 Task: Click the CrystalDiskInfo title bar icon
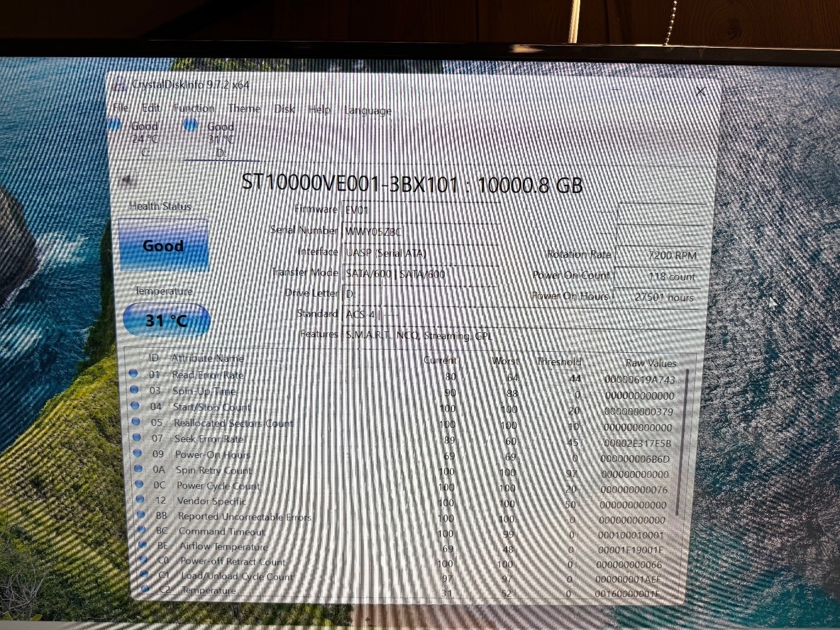120,85
